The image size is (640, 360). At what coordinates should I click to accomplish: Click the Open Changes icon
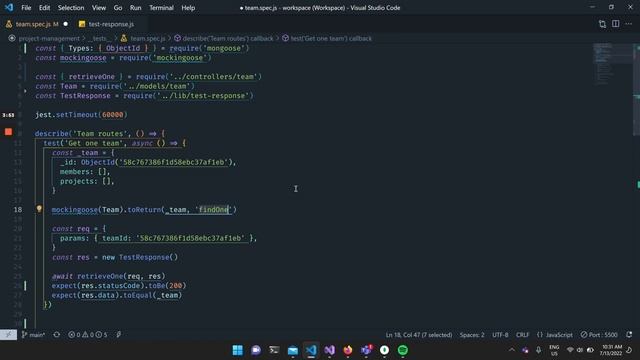coord(602,24)
